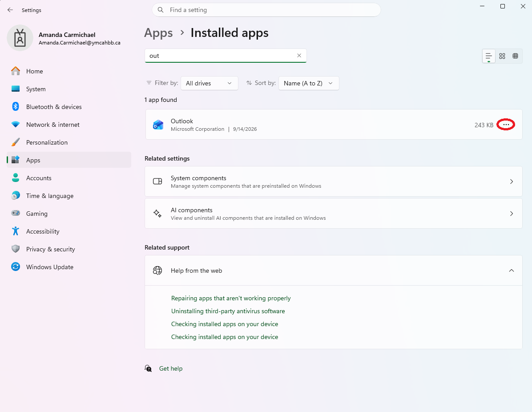Click the Accessibility figure icon

(x=16, y=231)
